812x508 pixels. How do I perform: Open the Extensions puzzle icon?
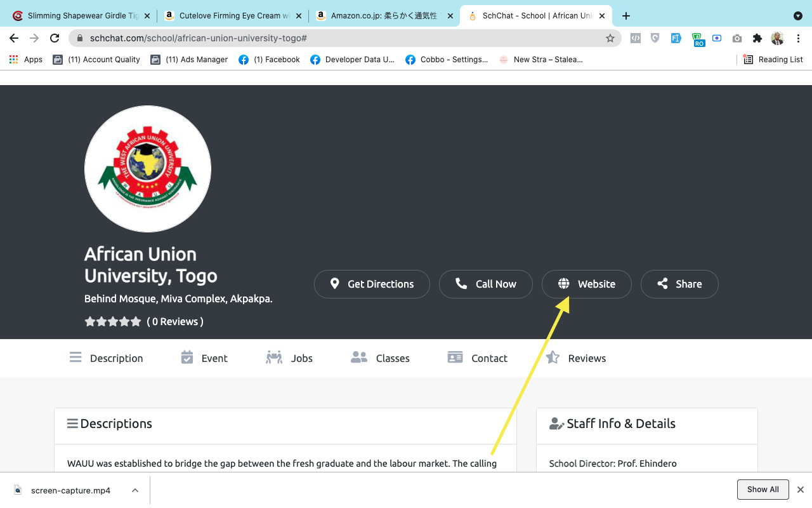point(757,38)
